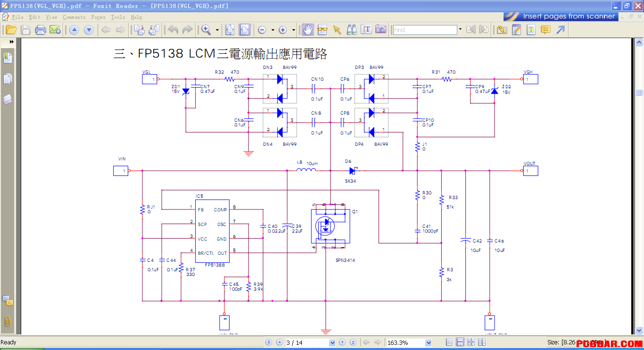This screenshot has height=350, width=644.
Task: Select the blue Arrow drawing tool
Action: coord(560,30)
